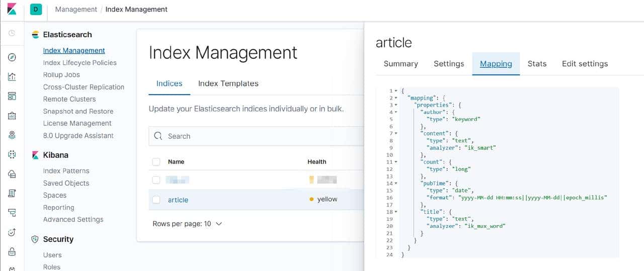Screen dimensions: 644x271
Task: Click the green D space avatar
Action: click(36, 9)
